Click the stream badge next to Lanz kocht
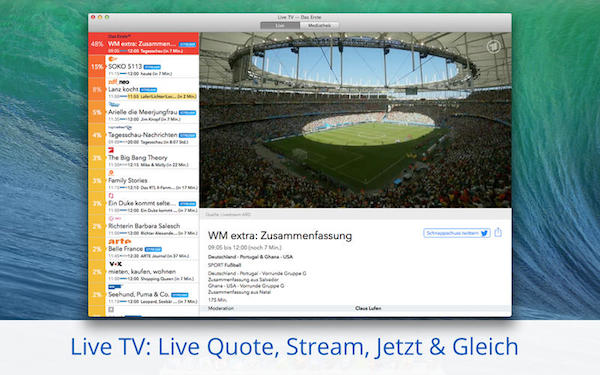The width and height of the screenshot is (600, 375). coord(148,90)
